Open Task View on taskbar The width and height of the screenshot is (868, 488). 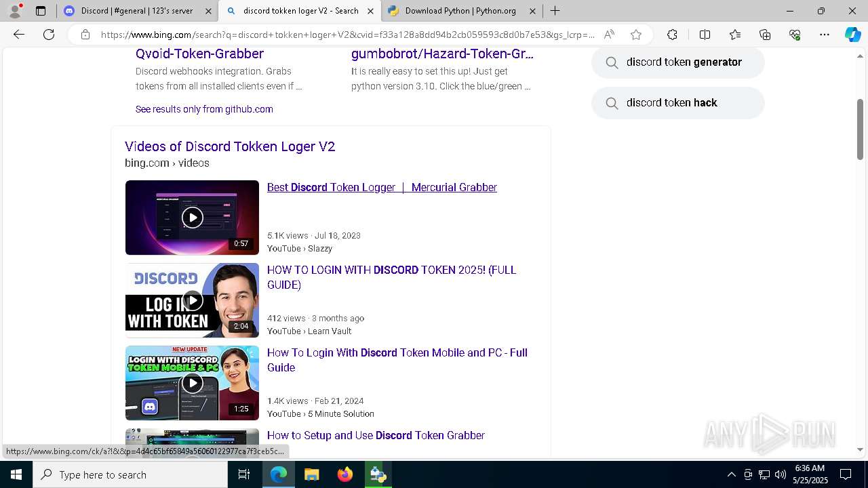pos(244,474)
